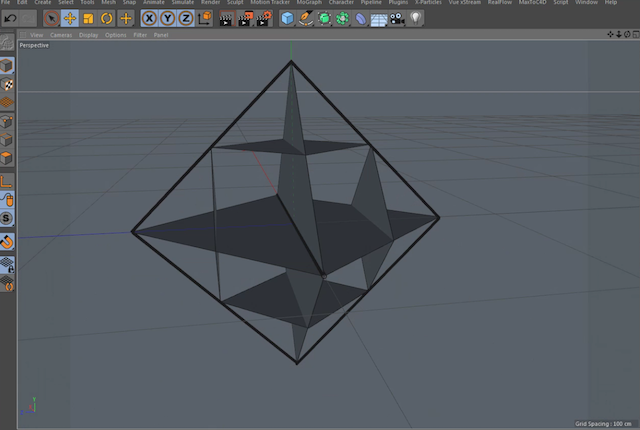Add a Camera object

pos(397,18)
